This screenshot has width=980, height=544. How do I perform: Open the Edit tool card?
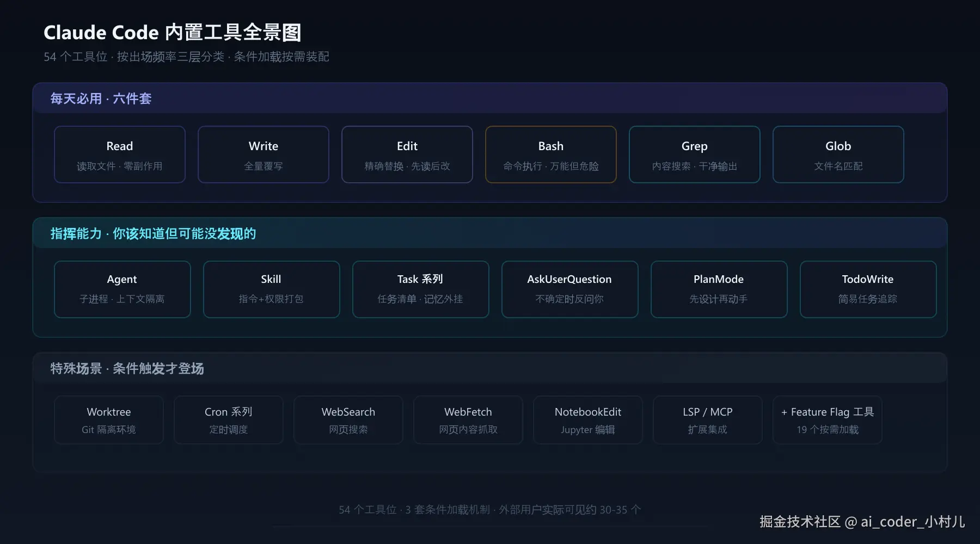pos(407,154)
